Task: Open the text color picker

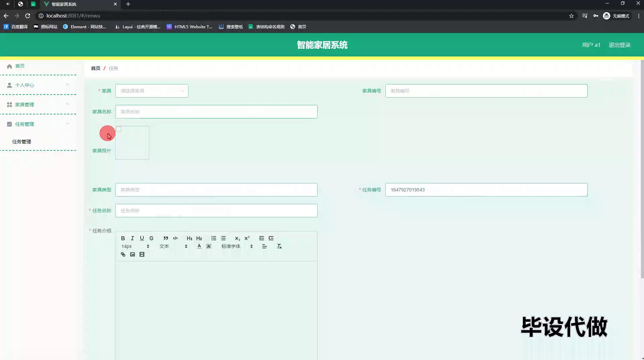Action: coord(199,246)
